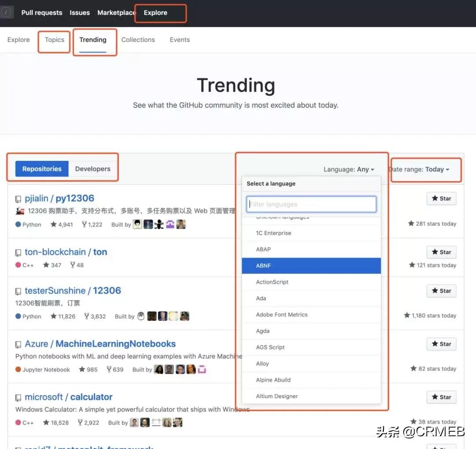476x449 pixels.
Task: Open the Collections tab
Action: (138, 40)
